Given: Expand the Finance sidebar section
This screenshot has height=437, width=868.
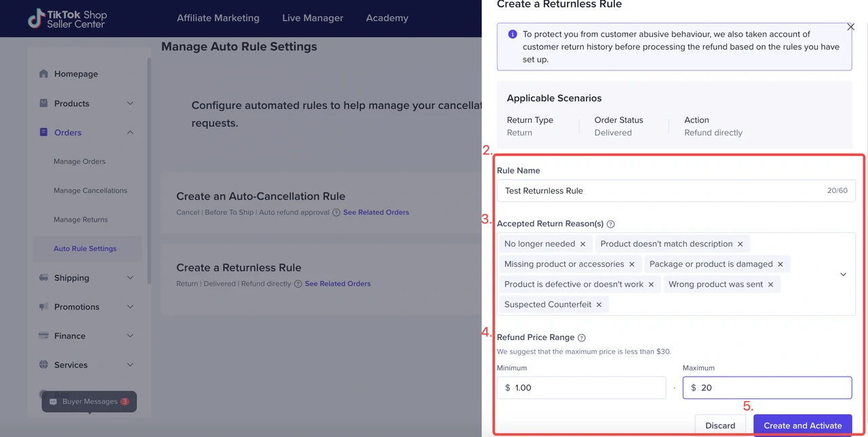Looking at the screenshot, I should 130,335.
